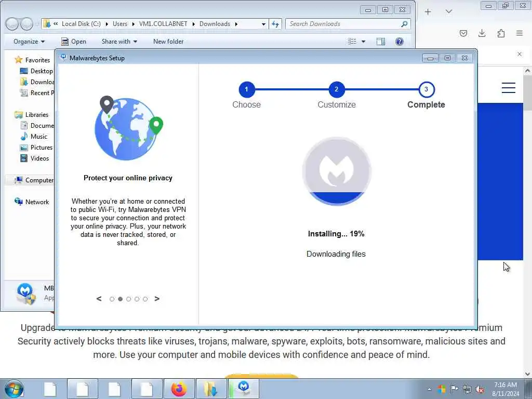Go forward in Explorer navigation
This screenshot has height=399, width=532.
point(26,24)
